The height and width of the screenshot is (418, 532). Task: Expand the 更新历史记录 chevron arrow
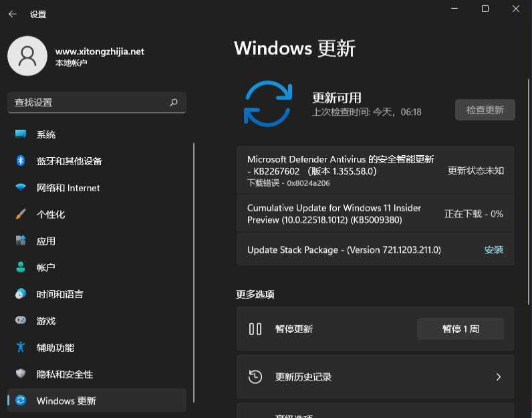pos(499,377)
